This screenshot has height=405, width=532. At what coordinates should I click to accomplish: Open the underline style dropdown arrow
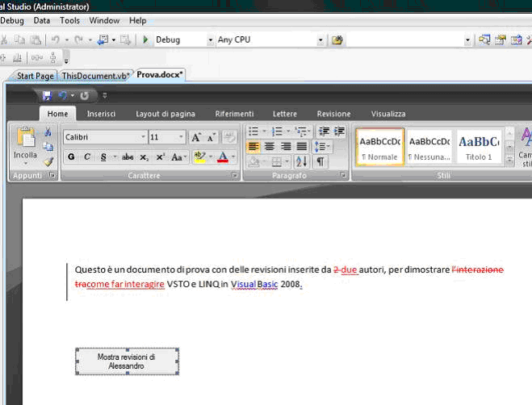coord(115,157)
